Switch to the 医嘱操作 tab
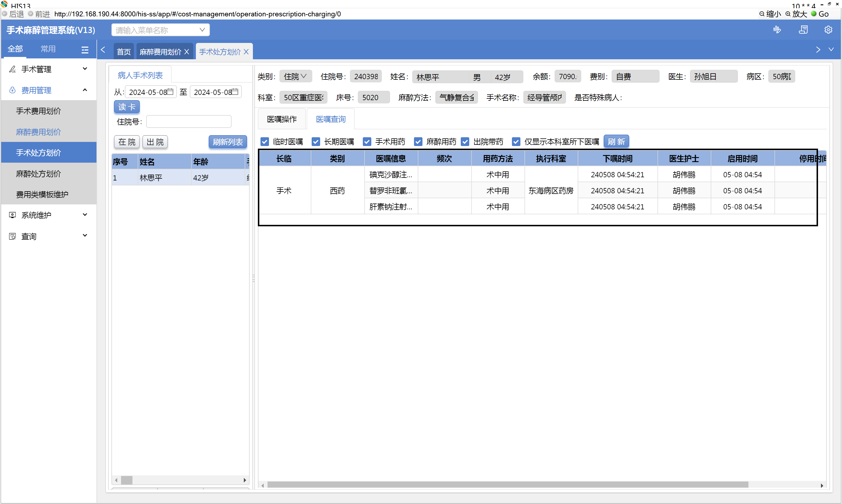The height and width of the screenshot is (504, 842). (282, 119)
